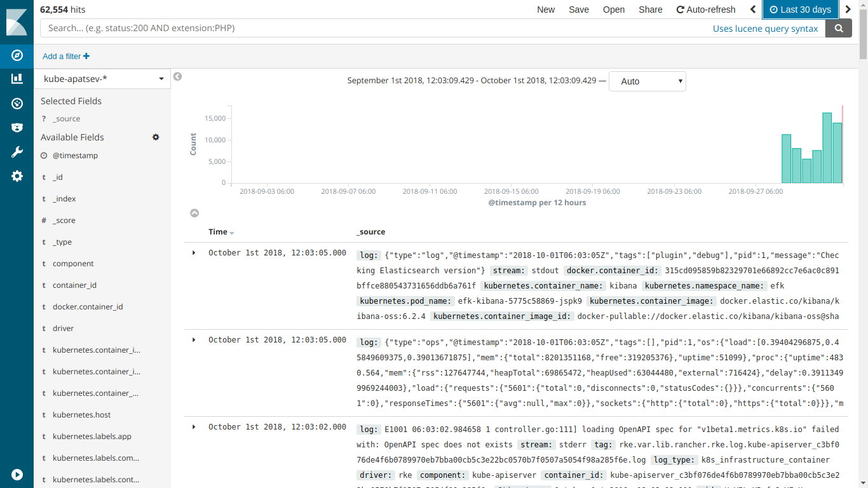Screen dimensions: 868x488
Task: Open the Available Fields settings gear
Action: tap(156, 137)
